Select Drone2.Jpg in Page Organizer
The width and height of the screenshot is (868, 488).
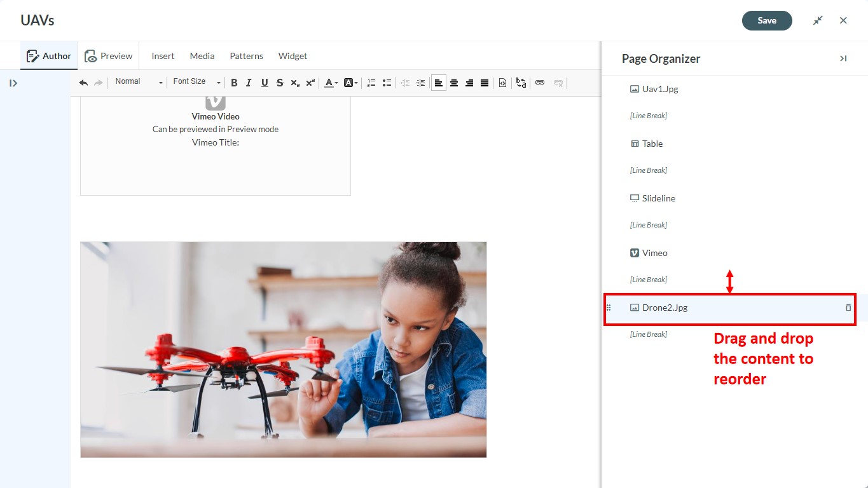point(665,308)
